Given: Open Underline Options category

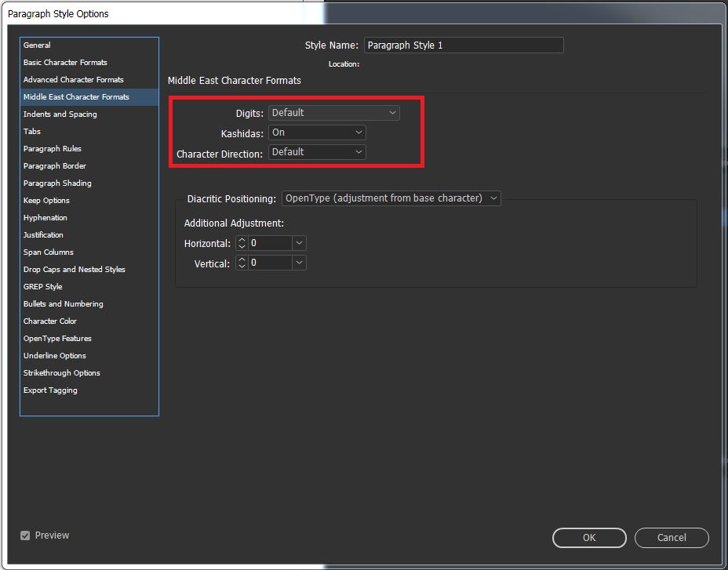Looking at the screenshot, I should (89, 355).
